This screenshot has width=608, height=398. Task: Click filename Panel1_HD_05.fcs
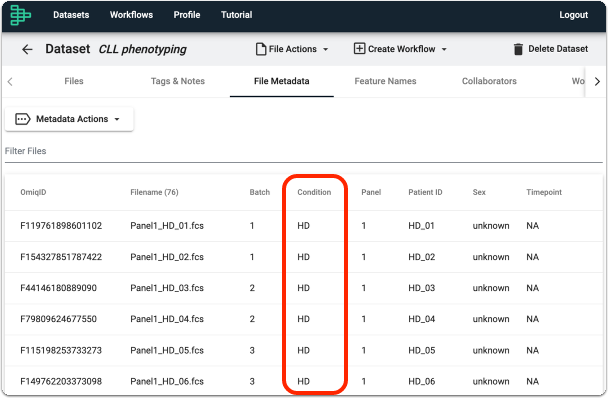pyautogui.click(x=167, y=351)
